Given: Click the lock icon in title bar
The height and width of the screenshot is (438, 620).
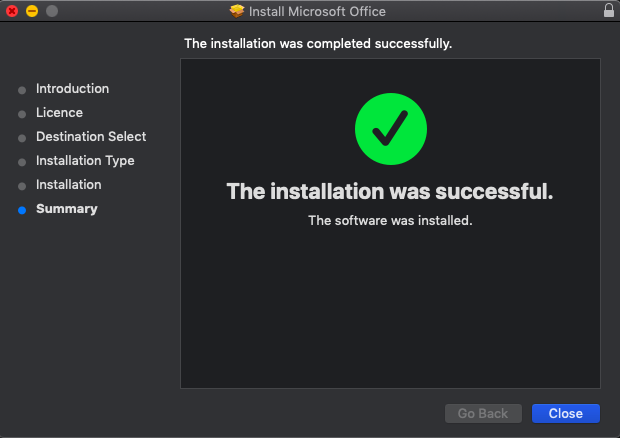Looking at the screenshot, I should coord(609,11).
